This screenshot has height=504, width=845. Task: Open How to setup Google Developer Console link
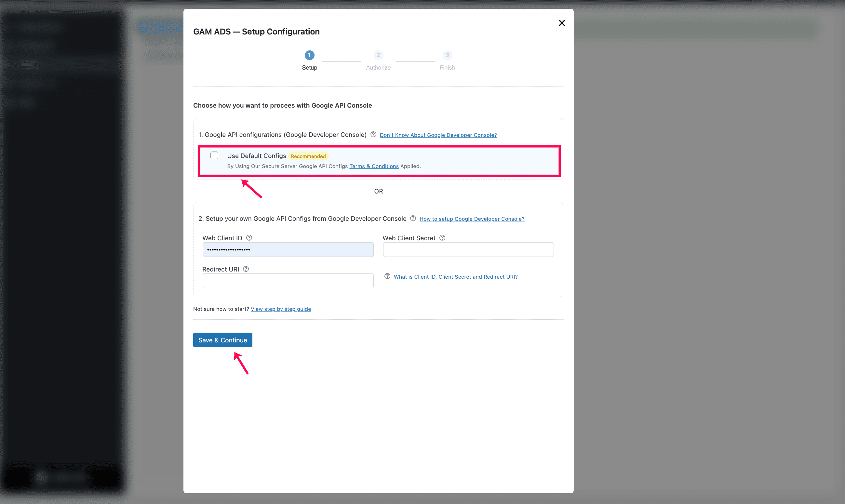pos(472,219)
